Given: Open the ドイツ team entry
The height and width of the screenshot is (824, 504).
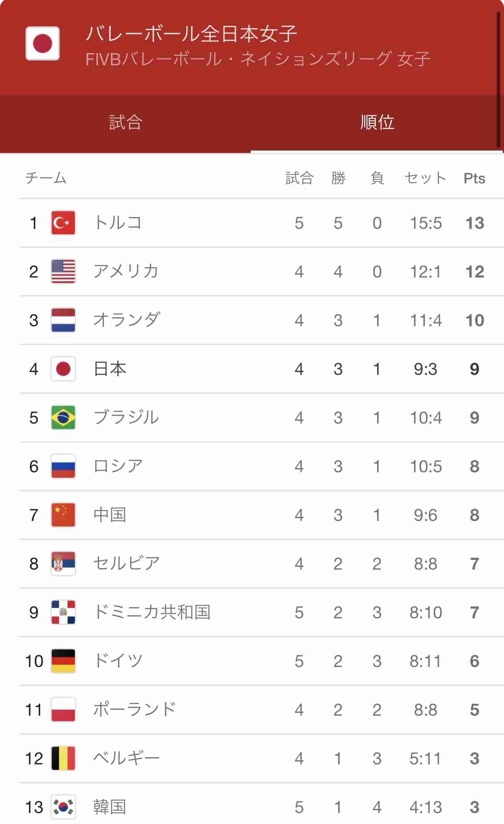Looking at the screenshot, I should click(x=262, y=661).
